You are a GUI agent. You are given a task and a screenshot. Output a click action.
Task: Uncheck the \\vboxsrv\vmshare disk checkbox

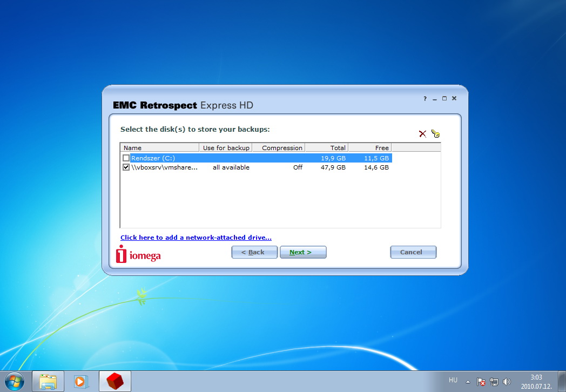(x=126, y=167)
